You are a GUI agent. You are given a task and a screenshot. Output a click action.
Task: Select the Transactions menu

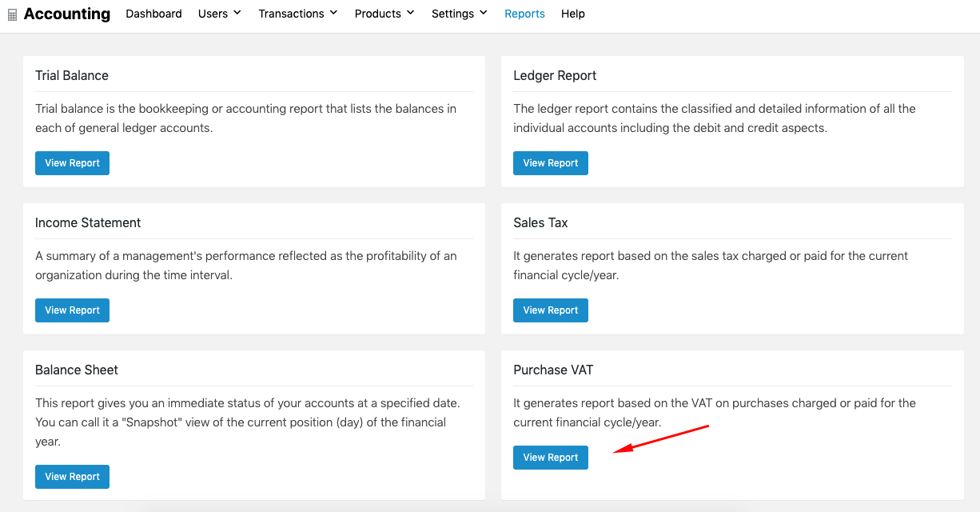pos(292,14)
